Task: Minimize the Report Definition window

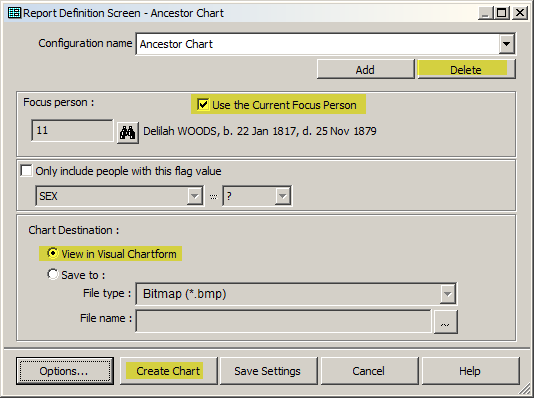Action: coord(485,13)
